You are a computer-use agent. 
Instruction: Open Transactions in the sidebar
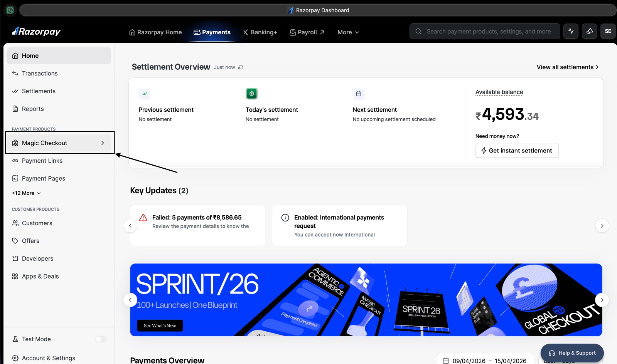tap(40, 73)
